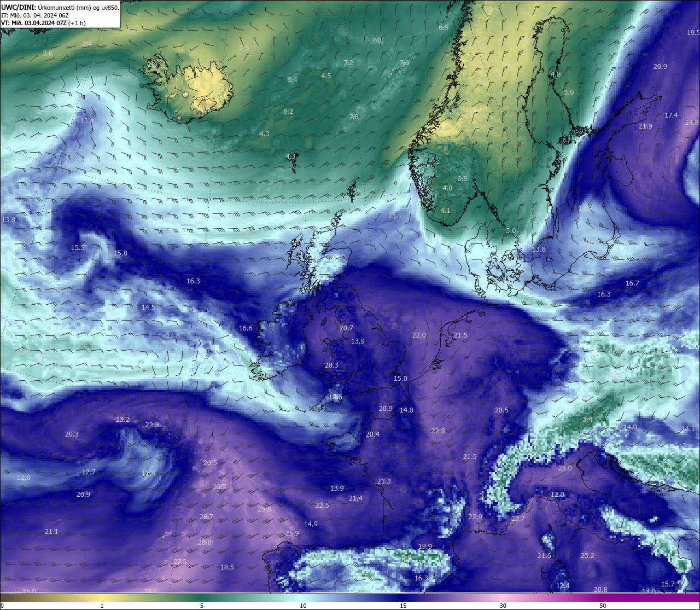Click the 7.6 map value

pos(404,63)
